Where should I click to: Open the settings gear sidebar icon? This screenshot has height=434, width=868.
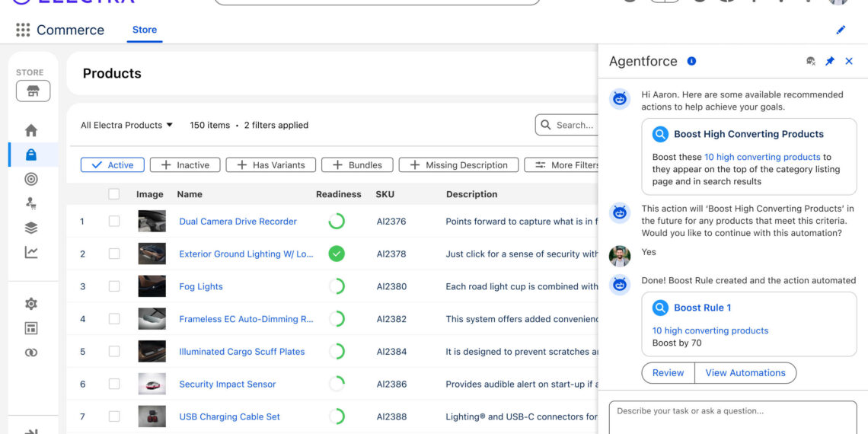31,304
